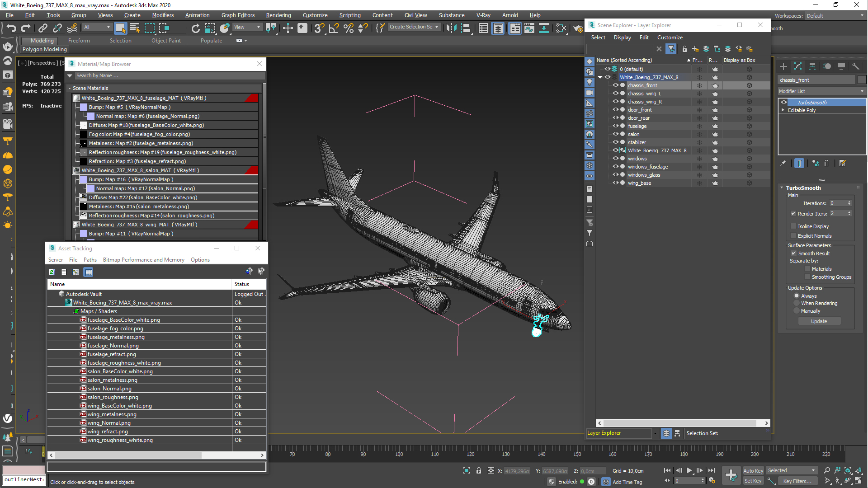This screenshot has width=868, height=488.
Task: Select the When Rendering update option
Action: click(797, 303)
